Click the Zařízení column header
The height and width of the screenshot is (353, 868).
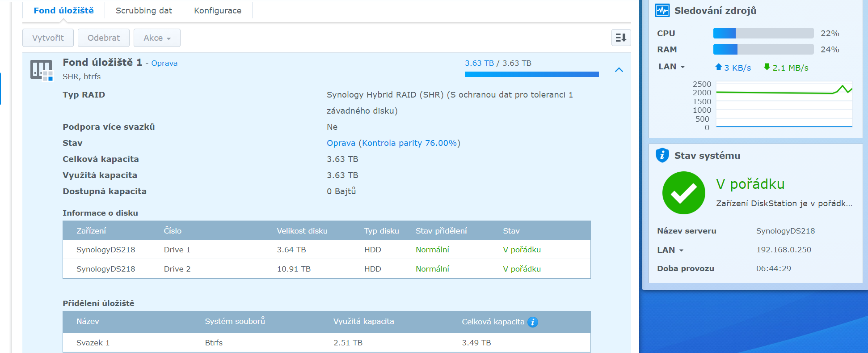tap(91, 231)
